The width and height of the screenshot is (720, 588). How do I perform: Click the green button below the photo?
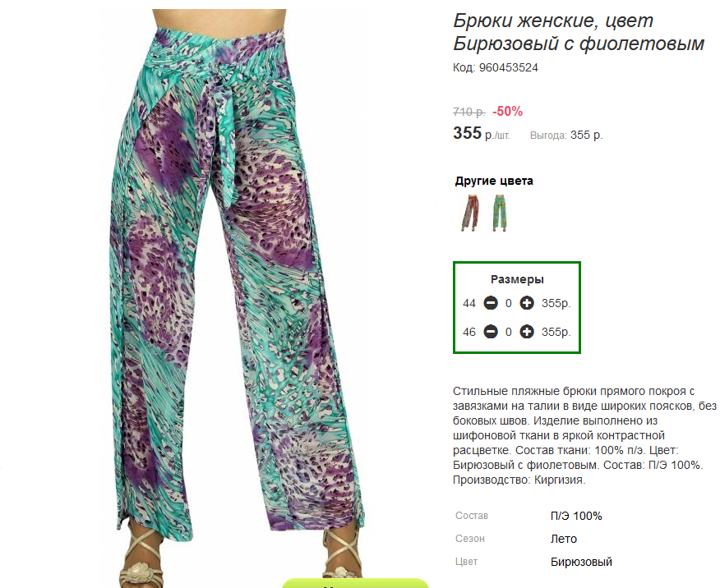click(x=355, y=583)
